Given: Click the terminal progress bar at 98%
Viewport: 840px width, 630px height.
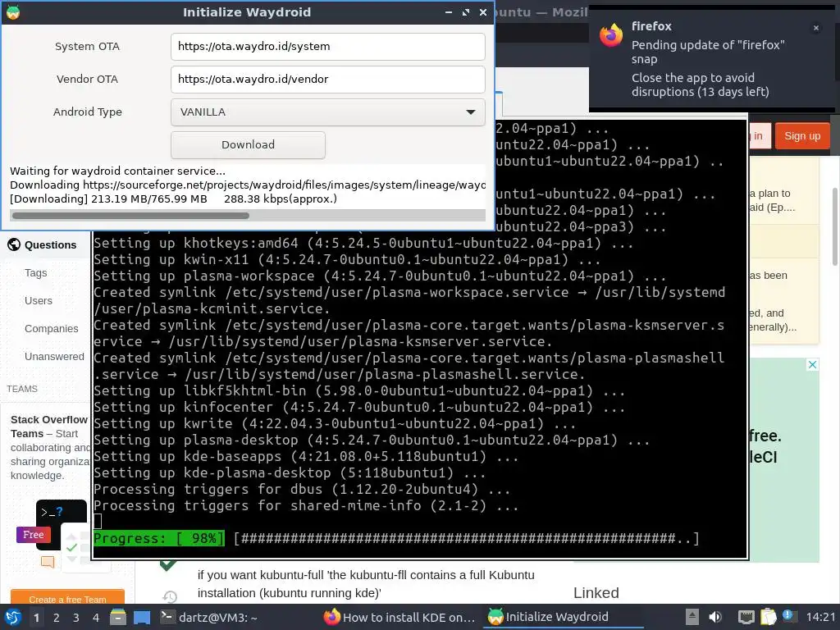Looking at the screenshot, I should click(396, 538).
